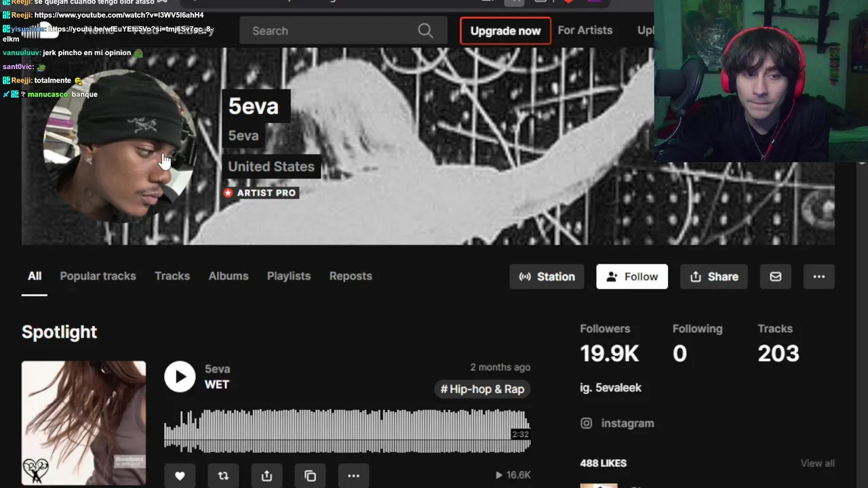
Task: Play the track WET
Action: coord(180,376)
